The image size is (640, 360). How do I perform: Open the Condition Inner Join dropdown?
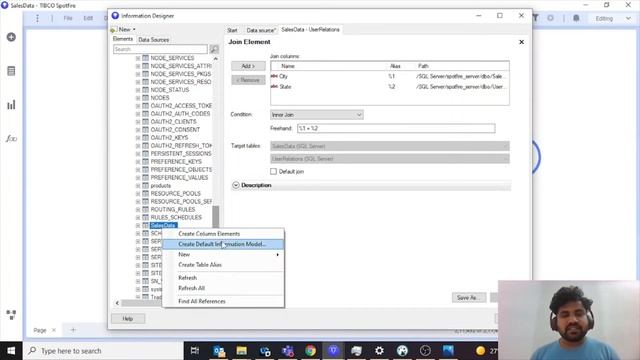316,115
